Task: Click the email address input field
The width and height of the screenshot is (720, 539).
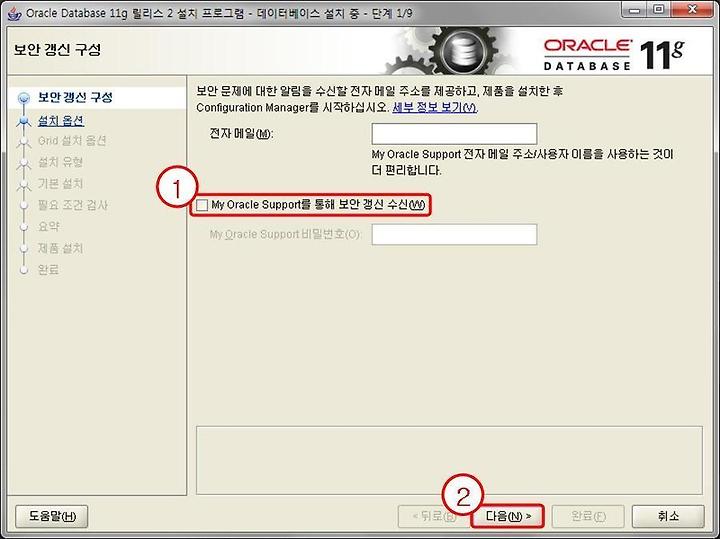Action: (454, 134)
